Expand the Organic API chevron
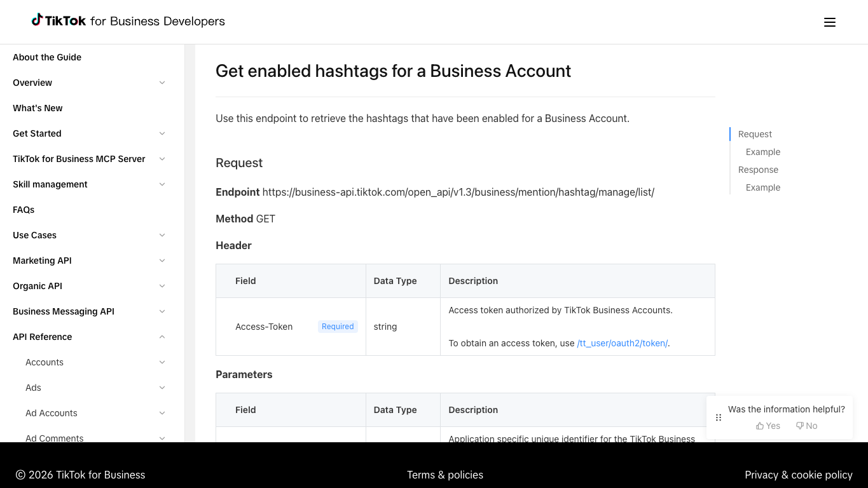This screenshot has width=868, height=488. click(162, 286)
